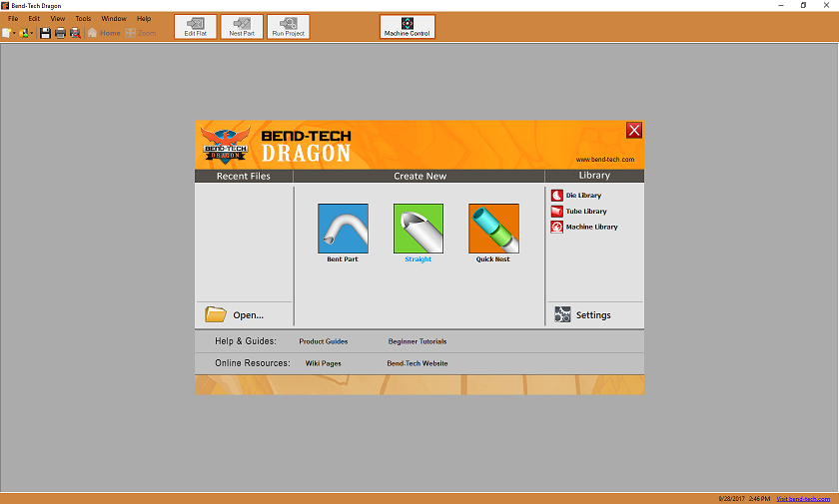This screenshot has height=504, width=839.
Task: Maximize the Bend-Tech Dragon window
Action: coord(803,5)
